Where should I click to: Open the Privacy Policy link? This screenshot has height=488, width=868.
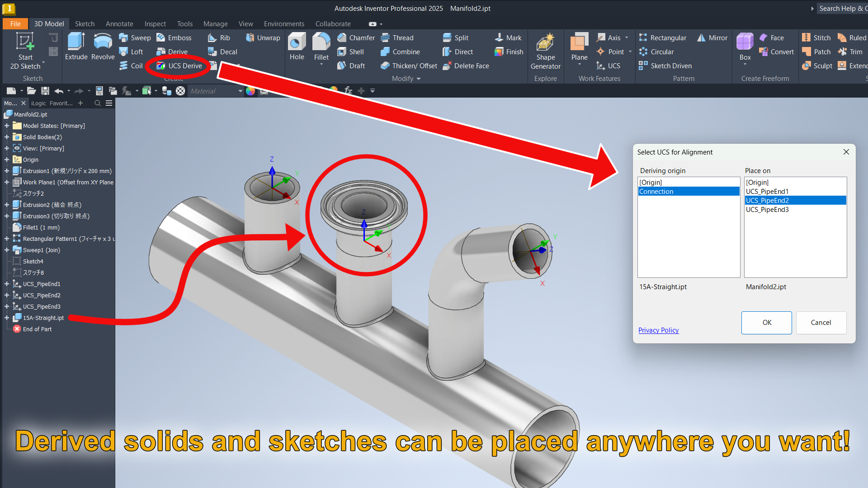(x=658, y=330)
